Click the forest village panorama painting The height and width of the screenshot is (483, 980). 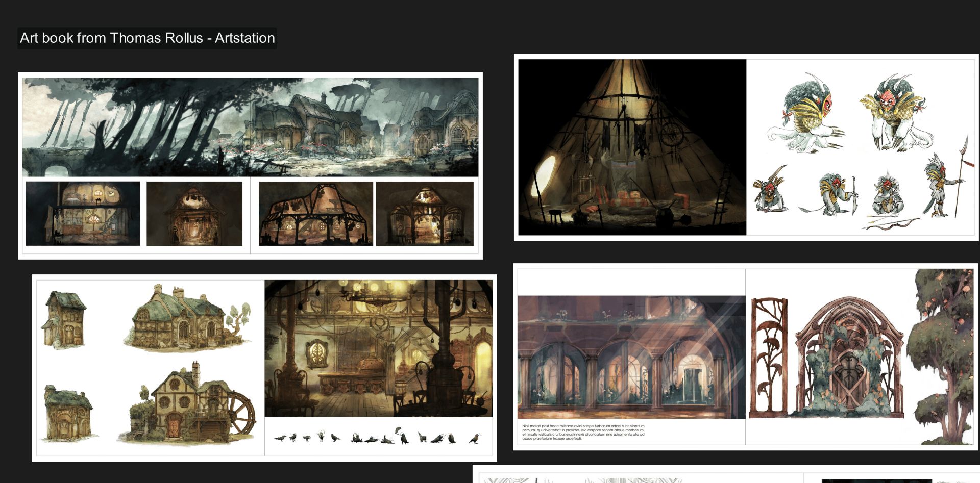pyautogui.click(x=250, y=127)
